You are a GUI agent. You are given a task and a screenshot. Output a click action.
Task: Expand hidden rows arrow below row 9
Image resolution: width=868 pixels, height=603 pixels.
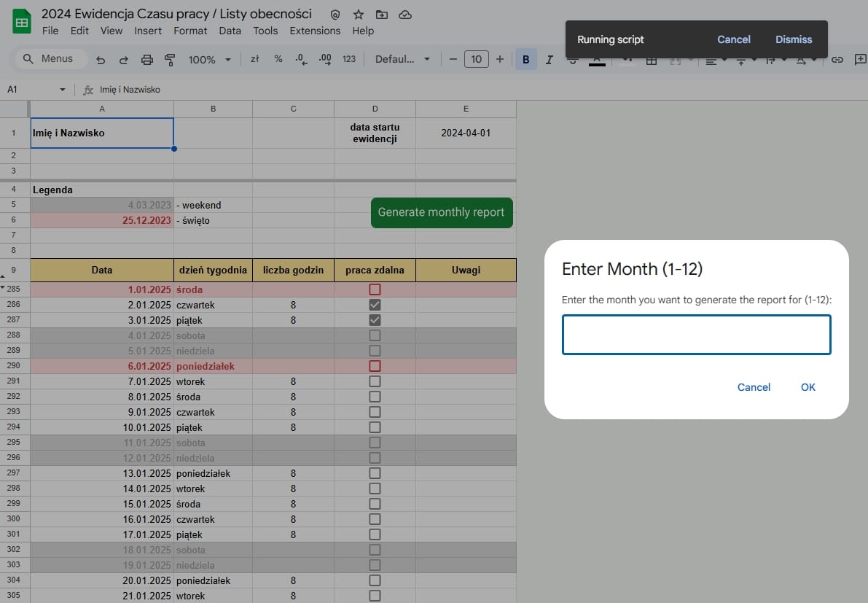pos(4,276)
